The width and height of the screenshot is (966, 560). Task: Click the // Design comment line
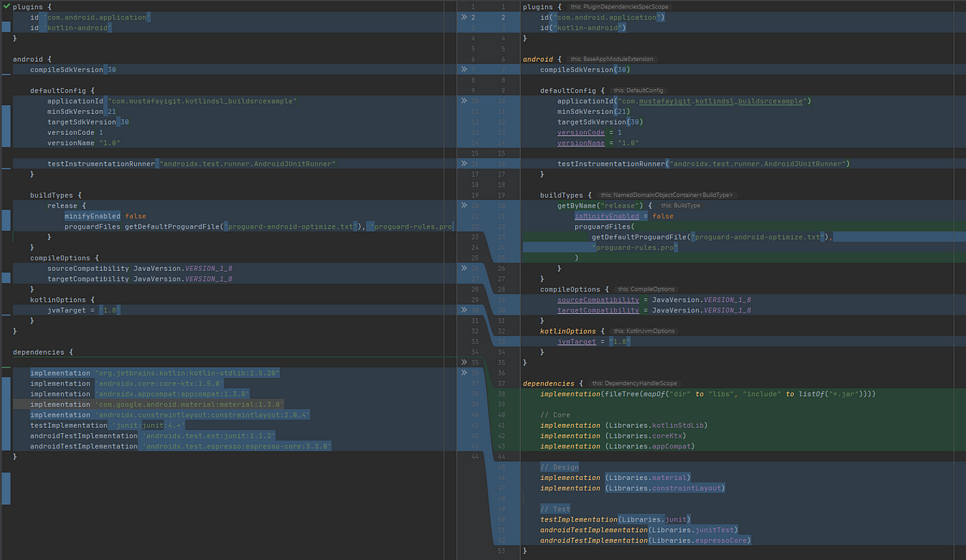point(560,467)
